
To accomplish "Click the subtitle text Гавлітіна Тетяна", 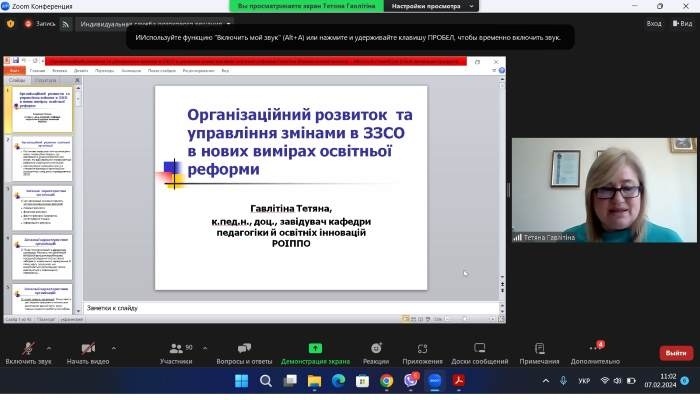I will pyautogui.click(x=291, y=208).
